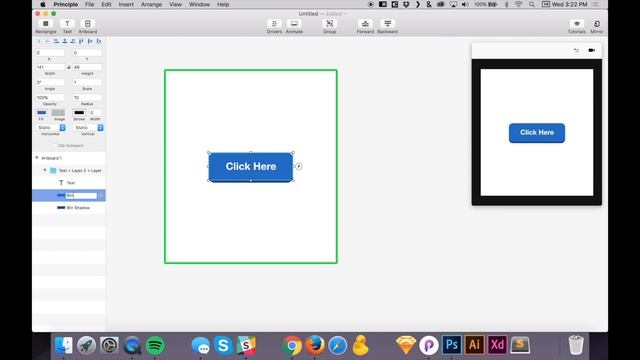Image resolution: width=640 pixels, height=360 pixels.
Task: Open the Trash in the dock
Action: (576, 345)
